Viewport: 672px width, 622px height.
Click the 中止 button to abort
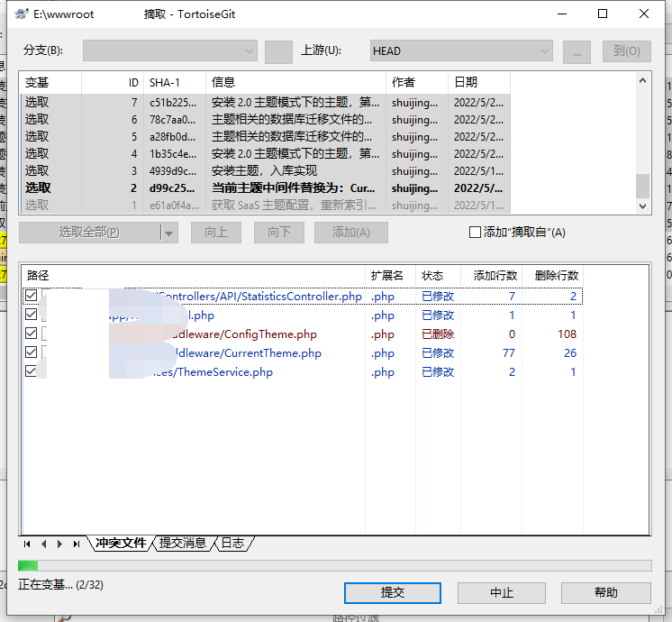[x=502, y=592]
